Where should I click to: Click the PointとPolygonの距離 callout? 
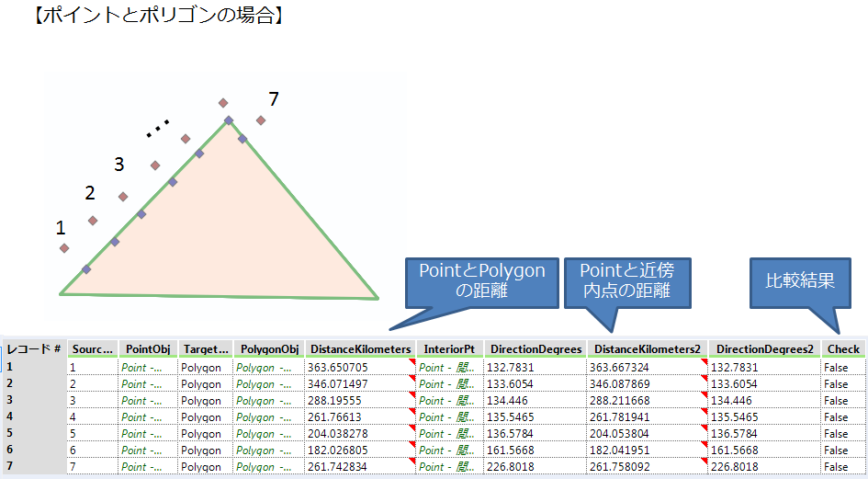(x=481, y=282)
